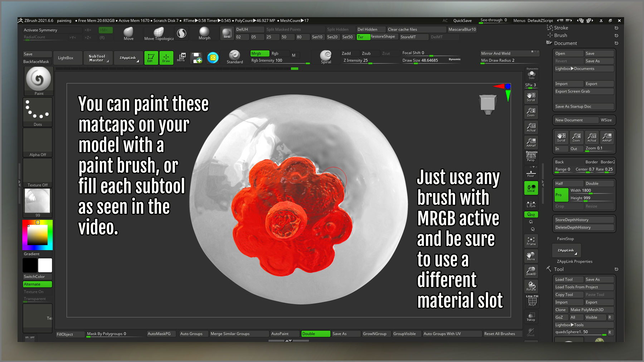Toggle Transp transparency mode
644x362 pixels.
(531, 317)
